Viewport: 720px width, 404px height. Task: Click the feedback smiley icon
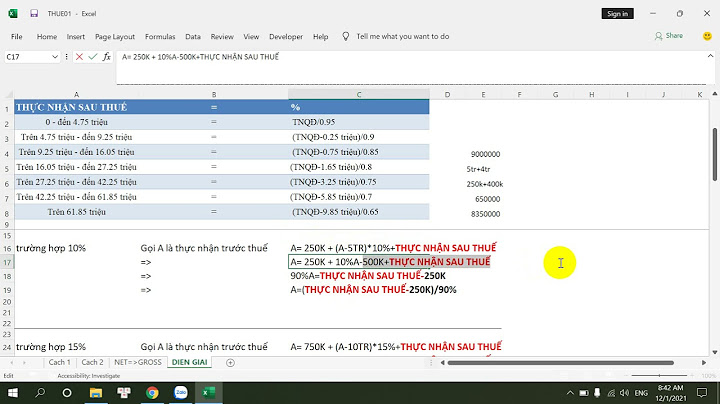pos(707,36)
